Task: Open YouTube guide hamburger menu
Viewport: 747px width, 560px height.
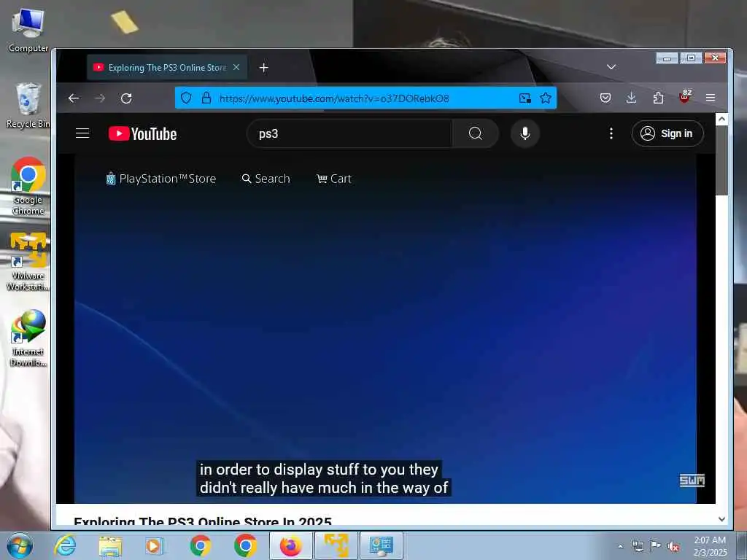Action: pyautogui.click(x=82, y=133)
